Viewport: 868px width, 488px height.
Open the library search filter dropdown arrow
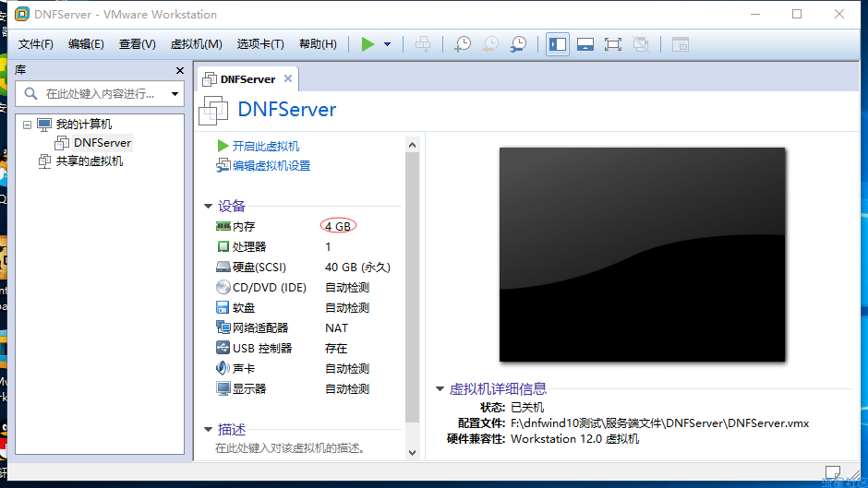(175, 94)
